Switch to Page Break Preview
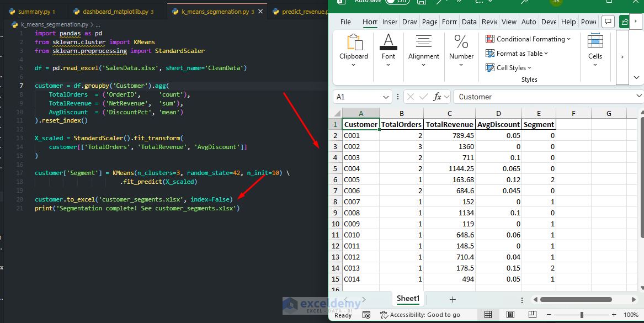 point(533,314)
